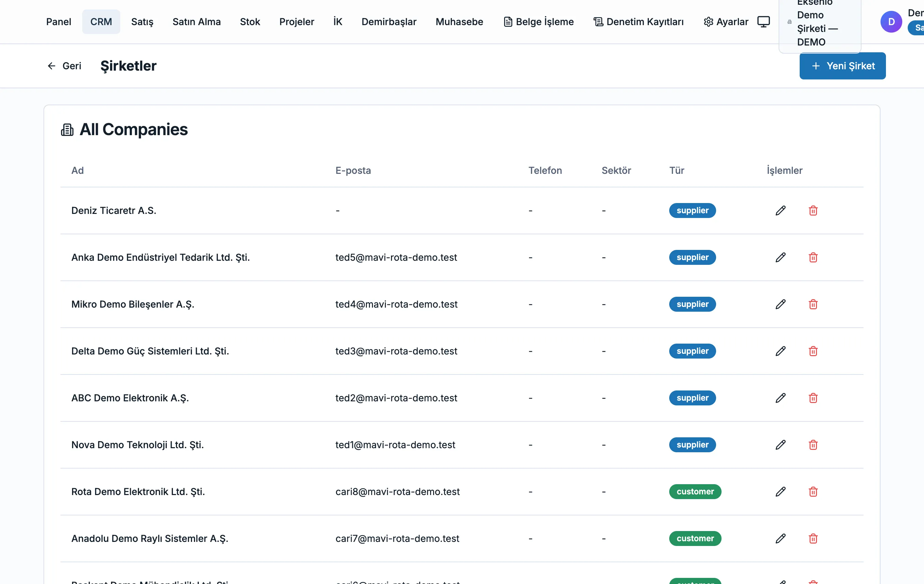Create a company with Yeni Şirket
Screen dimensions: 924x584
(842, 66)
